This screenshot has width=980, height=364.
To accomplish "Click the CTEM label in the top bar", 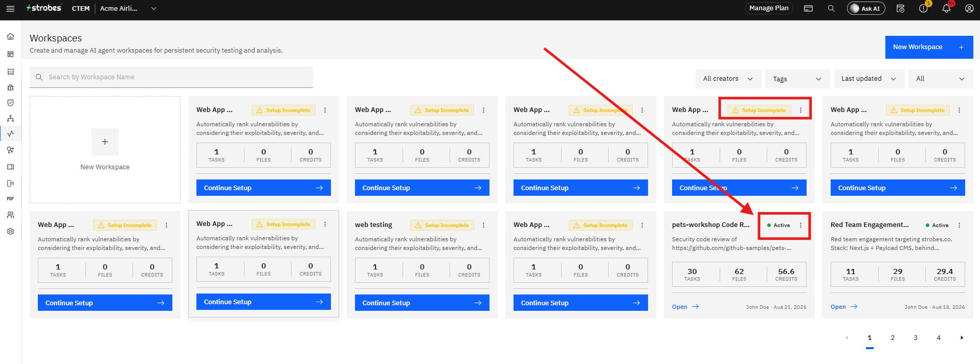I will 81,8.
